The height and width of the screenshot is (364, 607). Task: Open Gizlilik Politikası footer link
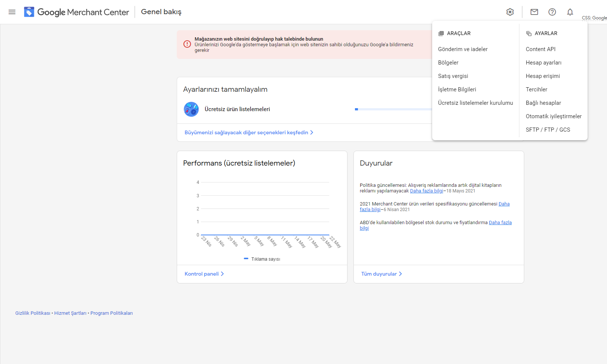pyautogui.click(x=33, y=313)
